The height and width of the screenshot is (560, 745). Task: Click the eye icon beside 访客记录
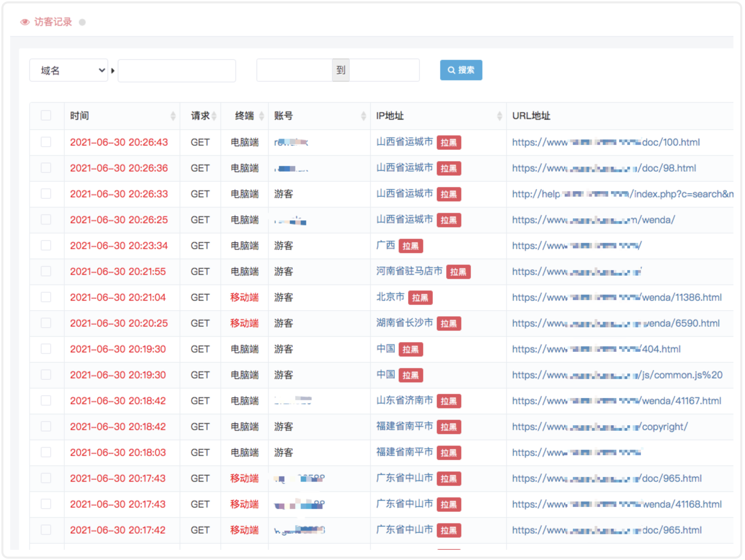(25, 22)
